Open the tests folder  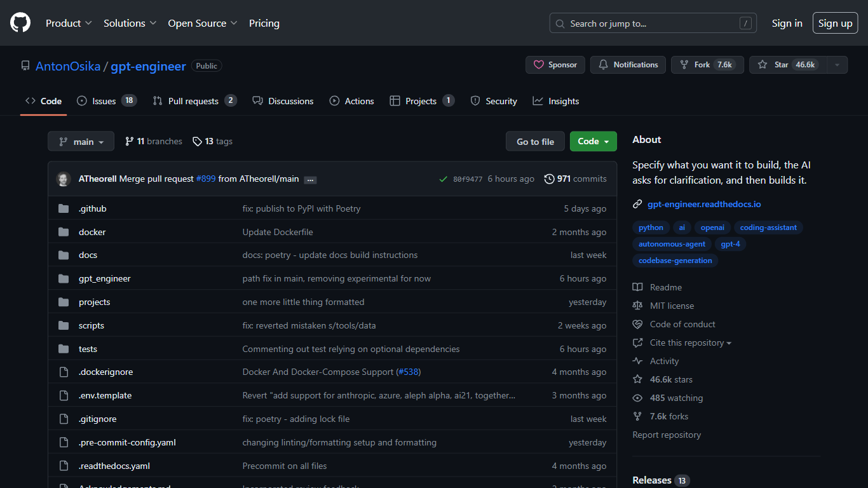[88, 349]
